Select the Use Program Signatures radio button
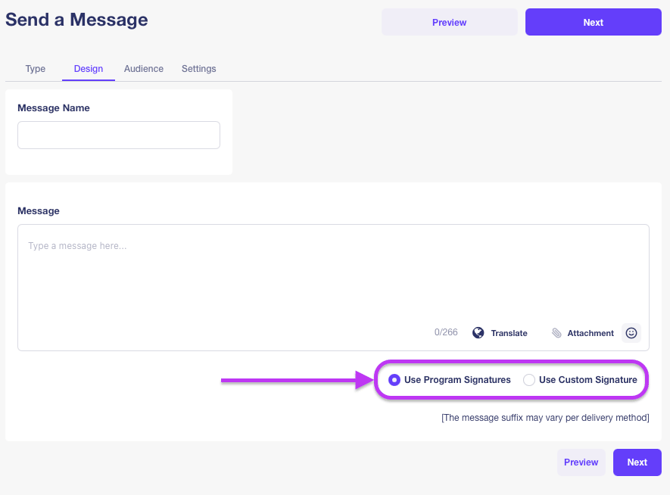Image resolution: width=670 pixels, height=495 pixels. point(395,380)
